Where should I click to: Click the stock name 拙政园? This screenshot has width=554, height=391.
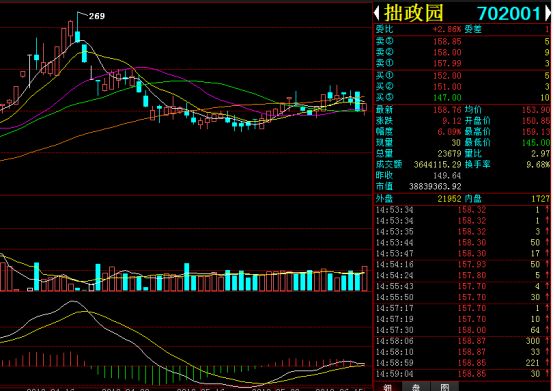(413, 13)
